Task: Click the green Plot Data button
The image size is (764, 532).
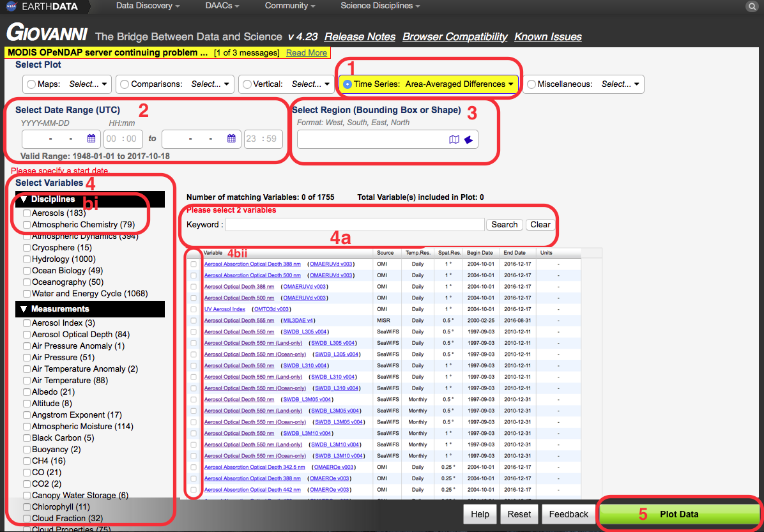Action: 679,514
